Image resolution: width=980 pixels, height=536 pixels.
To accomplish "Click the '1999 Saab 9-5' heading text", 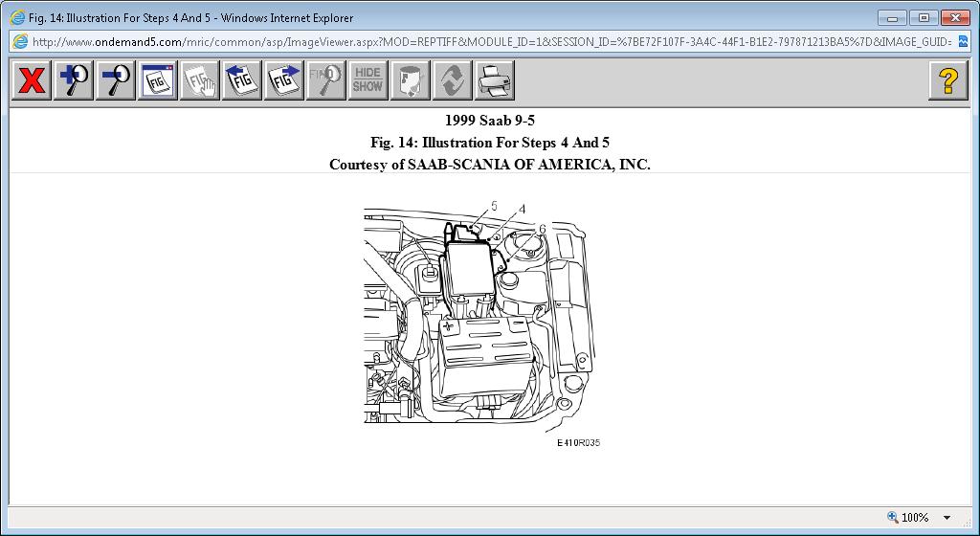I will (490, 120).
